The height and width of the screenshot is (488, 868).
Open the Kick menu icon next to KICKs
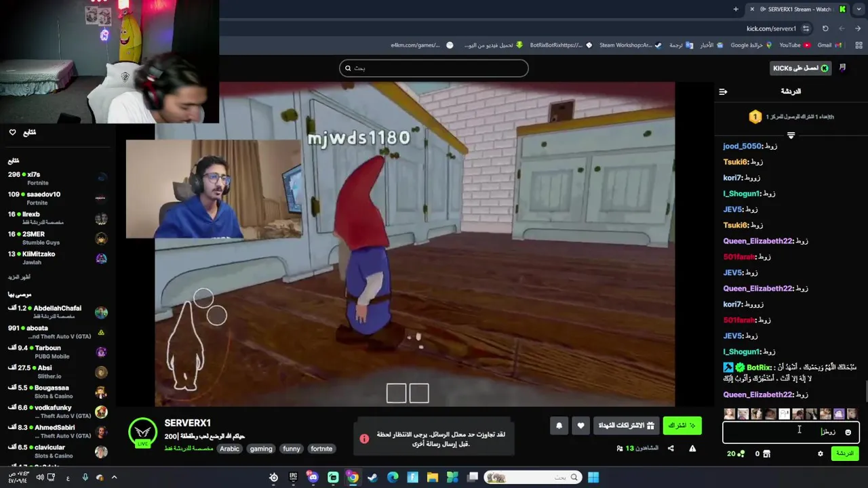(842, 68)
